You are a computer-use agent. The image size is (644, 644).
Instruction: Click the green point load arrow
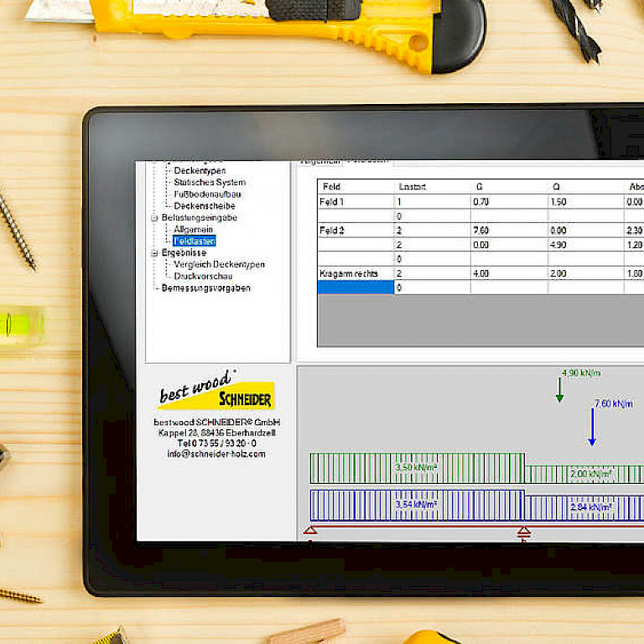click(559, 390)
